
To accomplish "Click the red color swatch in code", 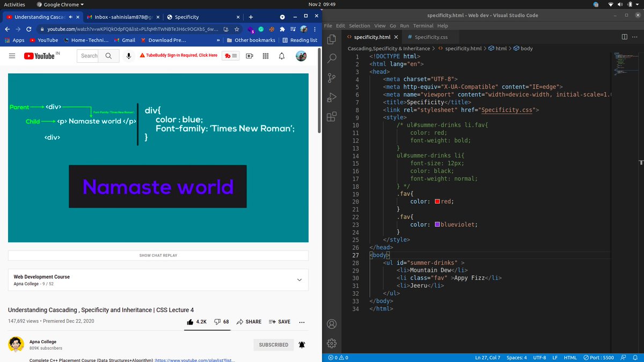I will point(437,202).
